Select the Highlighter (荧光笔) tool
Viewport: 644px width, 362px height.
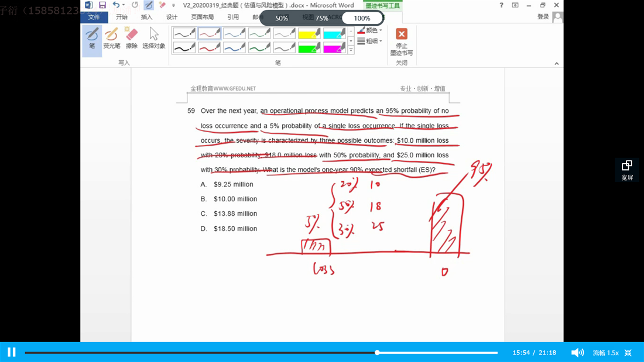point(111,37)
